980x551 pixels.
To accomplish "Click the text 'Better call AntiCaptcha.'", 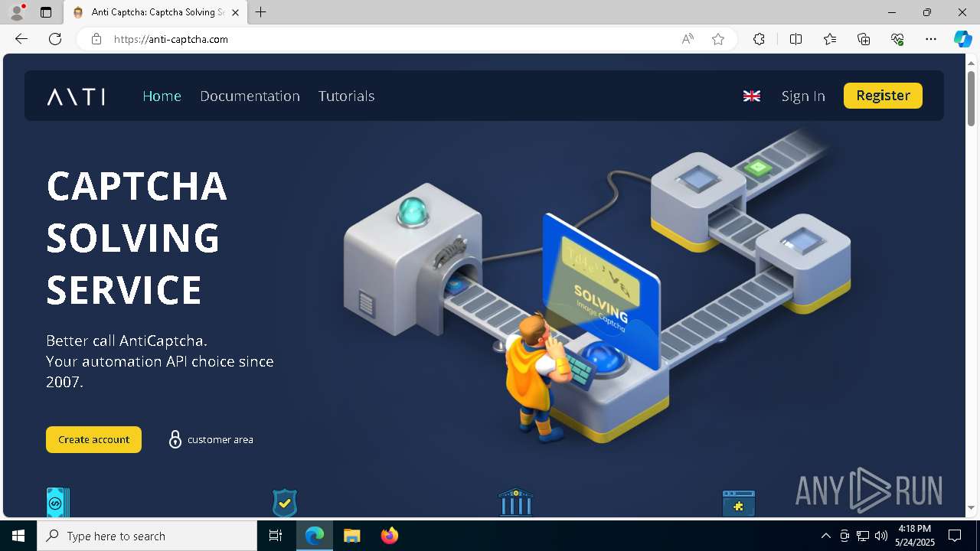I will [x=126, y=341].
